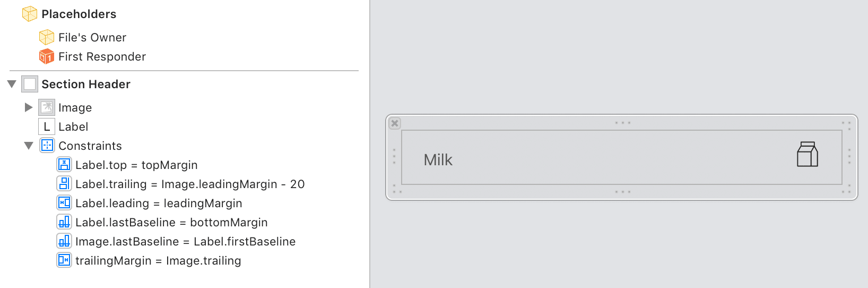Click the Image view icon in outline
The width and height of the screenshot is (868, 288).
[x=47, y=107]
